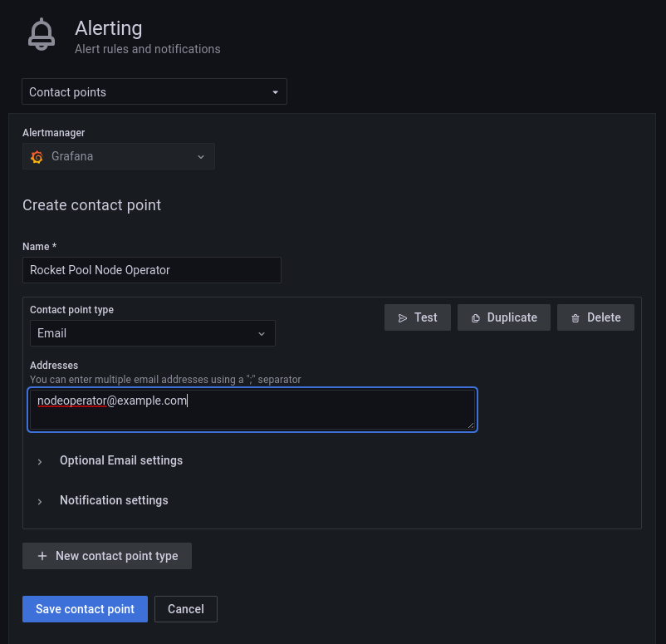
Task: Click the plus icon for new contact point type
Action: [42, 556]
